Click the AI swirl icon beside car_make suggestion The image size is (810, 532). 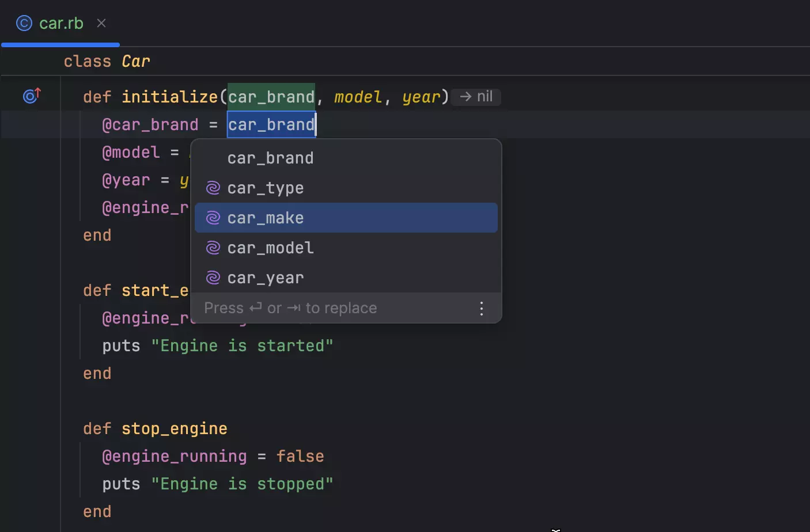pos(213,217)
